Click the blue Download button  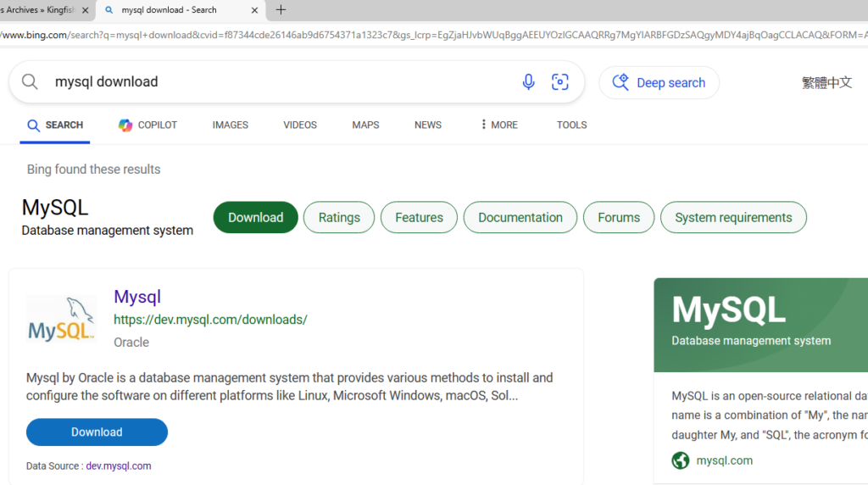tap(97, 432)
